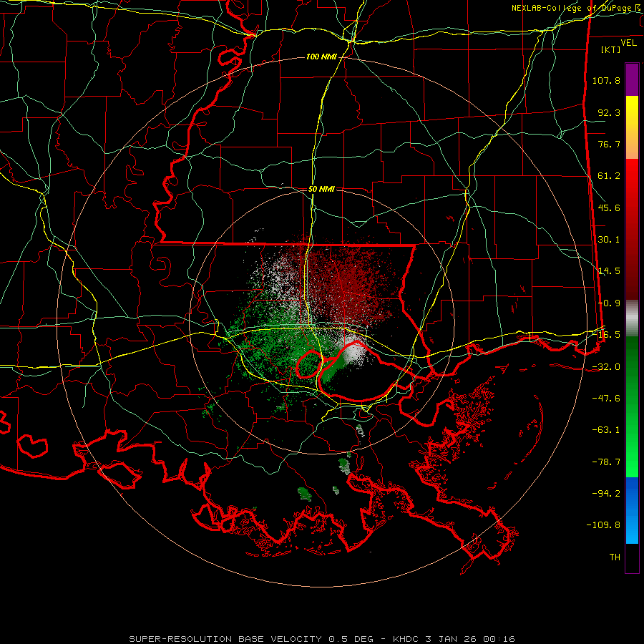Click the gray near-zero segment of the color bar
This screenshot has height=644, width=644.
(x=632, y=318)
